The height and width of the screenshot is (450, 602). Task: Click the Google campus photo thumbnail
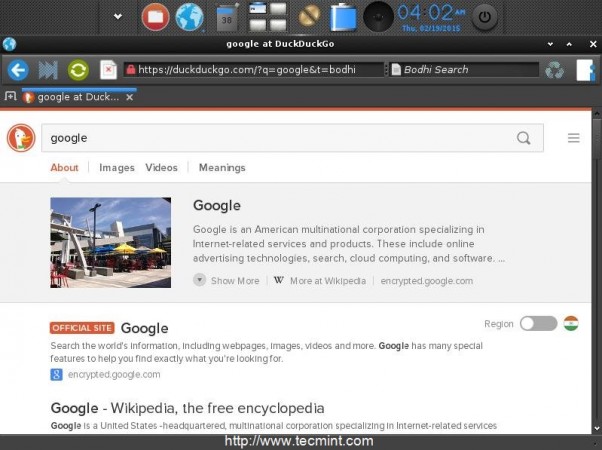[x=111, y=243]
